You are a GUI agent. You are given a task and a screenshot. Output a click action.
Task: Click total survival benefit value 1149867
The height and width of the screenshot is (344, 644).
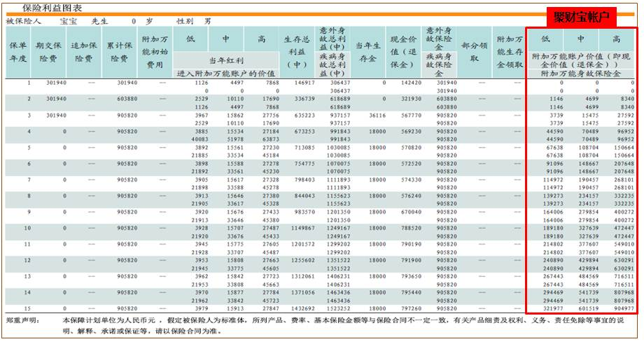(303, 228)
